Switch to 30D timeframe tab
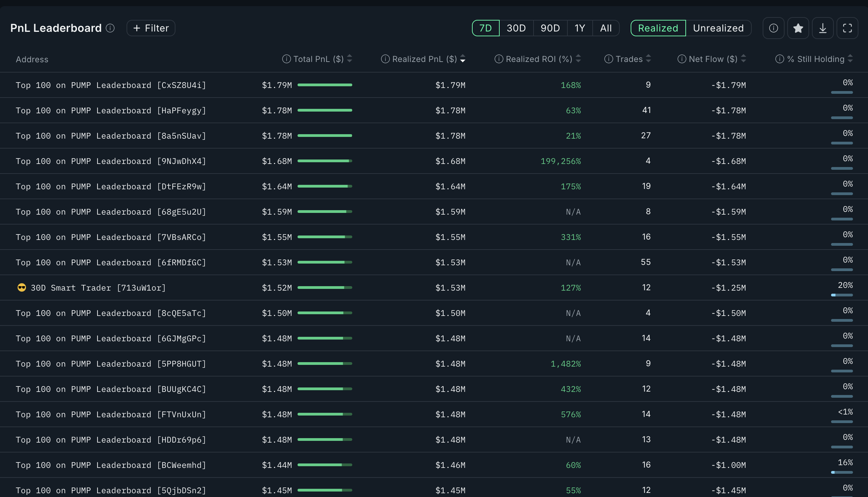This screenshot has width=868, height=497. (x=516, y=28)
